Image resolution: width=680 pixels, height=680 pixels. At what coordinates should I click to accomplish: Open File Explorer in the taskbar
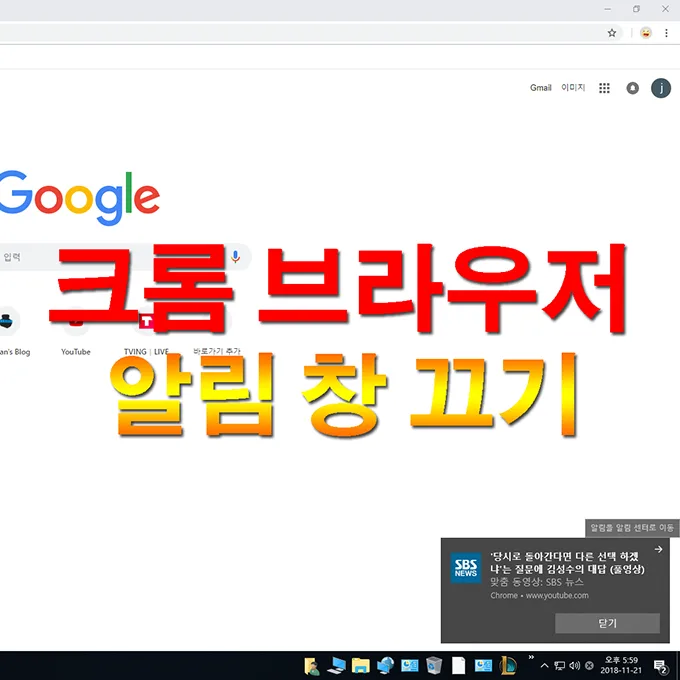(x=360, y=666)
